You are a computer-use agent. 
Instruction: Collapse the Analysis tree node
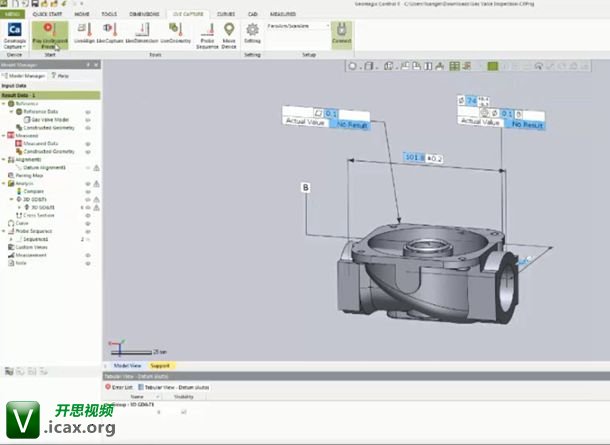pyautogui.click(x=4, y=183)
